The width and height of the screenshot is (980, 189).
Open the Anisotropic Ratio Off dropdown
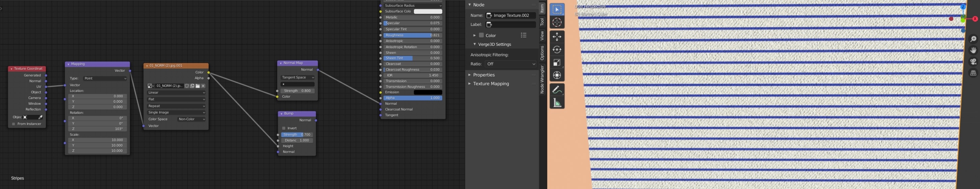tap(511, 64)
